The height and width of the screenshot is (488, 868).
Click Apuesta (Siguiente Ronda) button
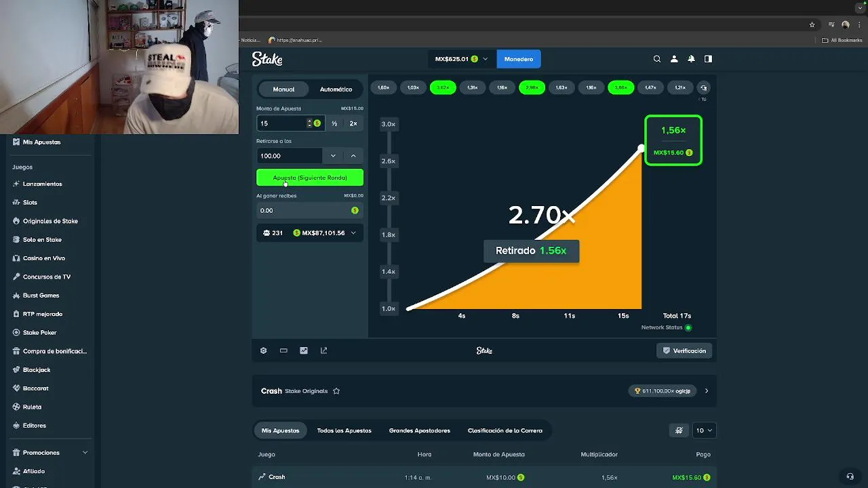point(310,178)
